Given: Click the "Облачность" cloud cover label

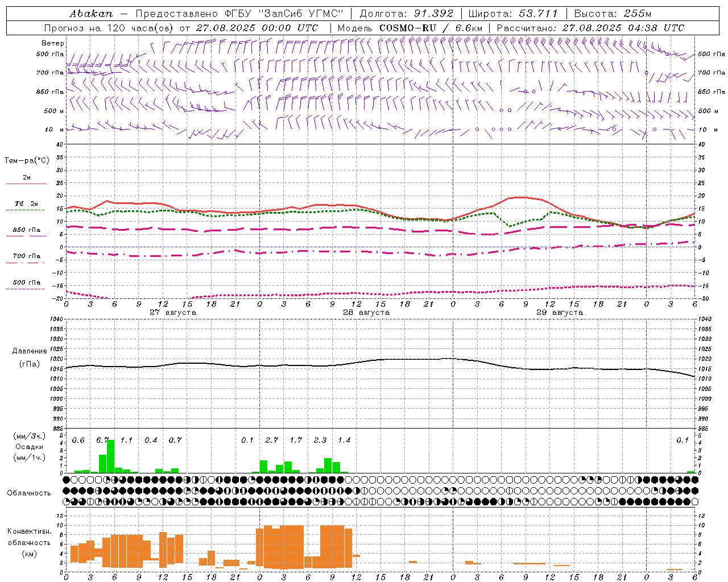Looking at the screenshot, I should [x=29, y=493].
